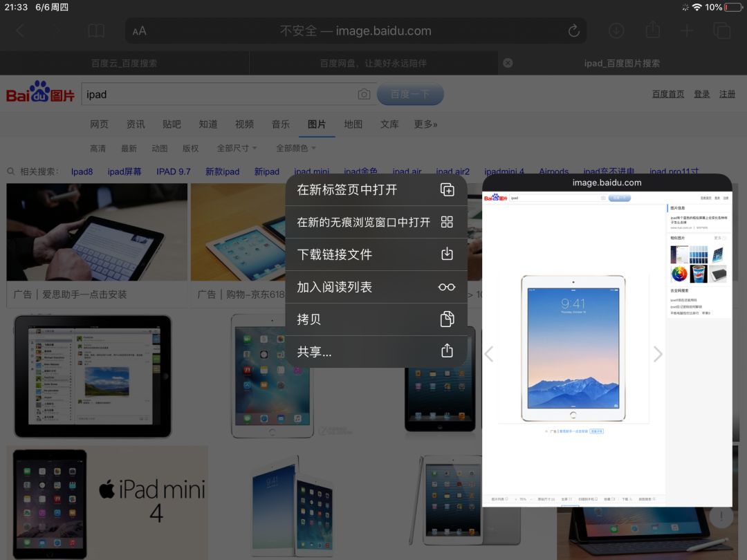
Task: Toggle the 动图 filter
Action: tap(159, 148)
